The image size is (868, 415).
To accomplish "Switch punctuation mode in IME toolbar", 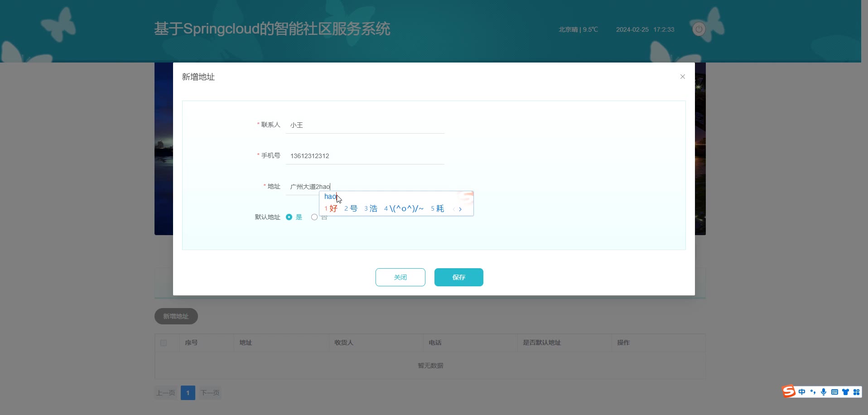I will 813,392.
